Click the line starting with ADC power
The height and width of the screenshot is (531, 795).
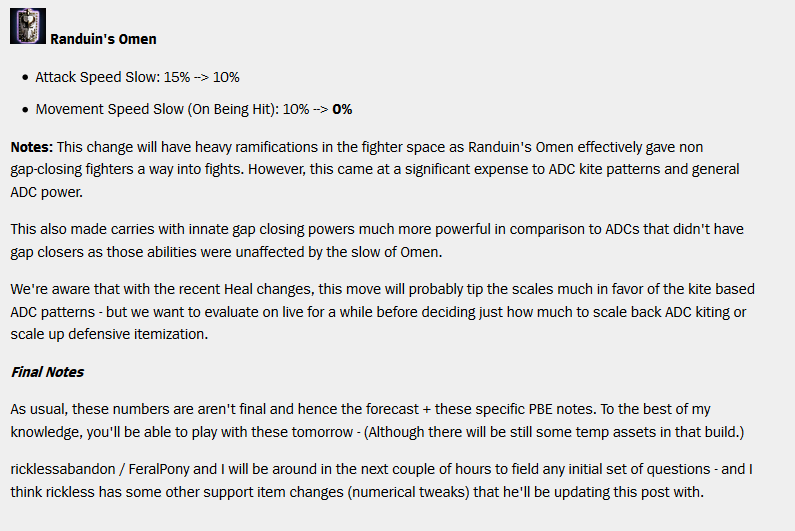click(x=46, y=192)
